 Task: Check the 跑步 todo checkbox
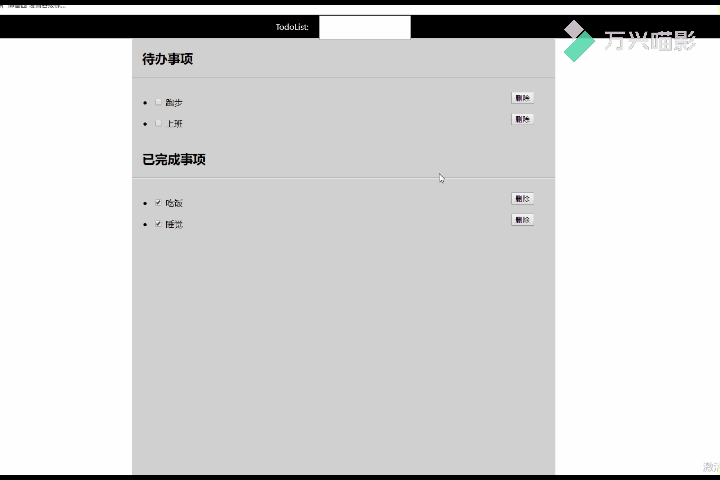coord(158,102)
